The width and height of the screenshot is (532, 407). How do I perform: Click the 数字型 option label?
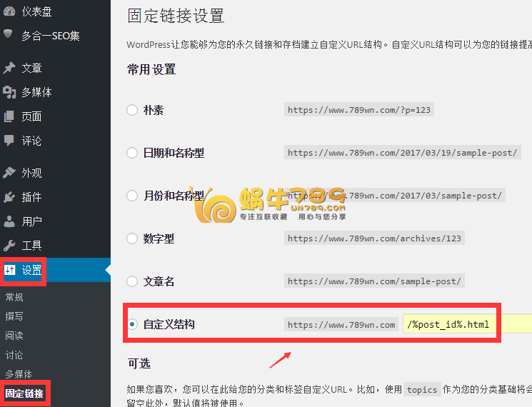(x=159, y=238)
